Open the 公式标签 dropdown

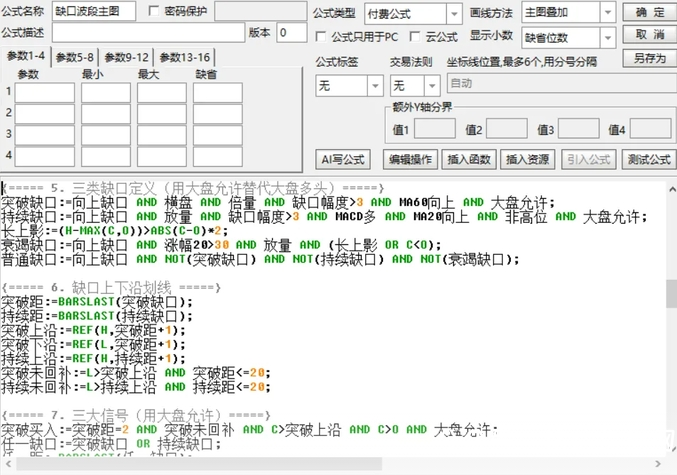point(349,86)
